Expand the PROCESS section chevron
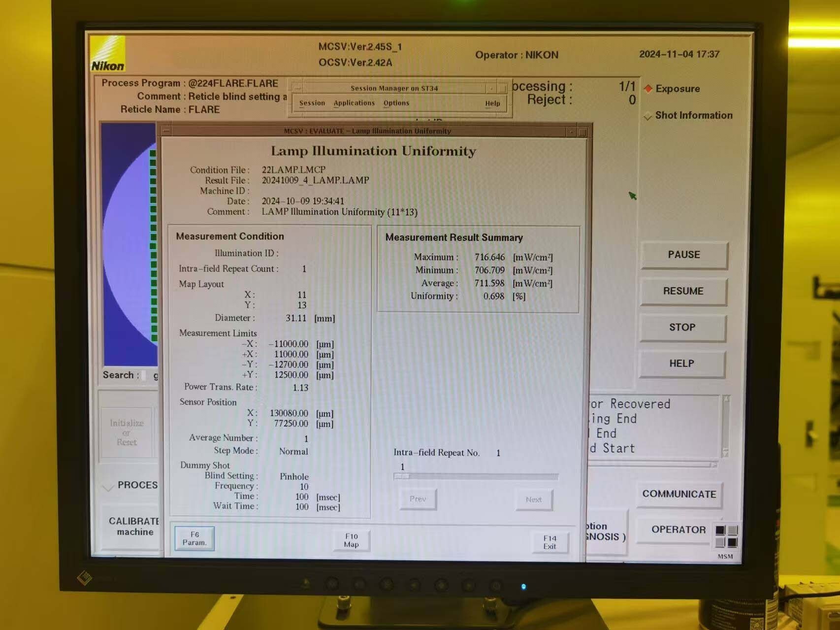 pos(108,487)
